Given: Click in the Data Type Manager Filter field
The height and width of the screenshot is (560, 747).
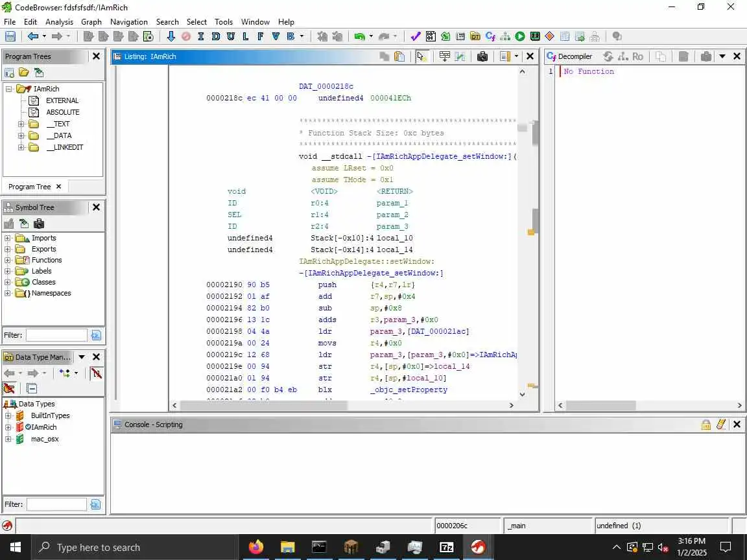Looking at the screenshot, I should (56, 504).
